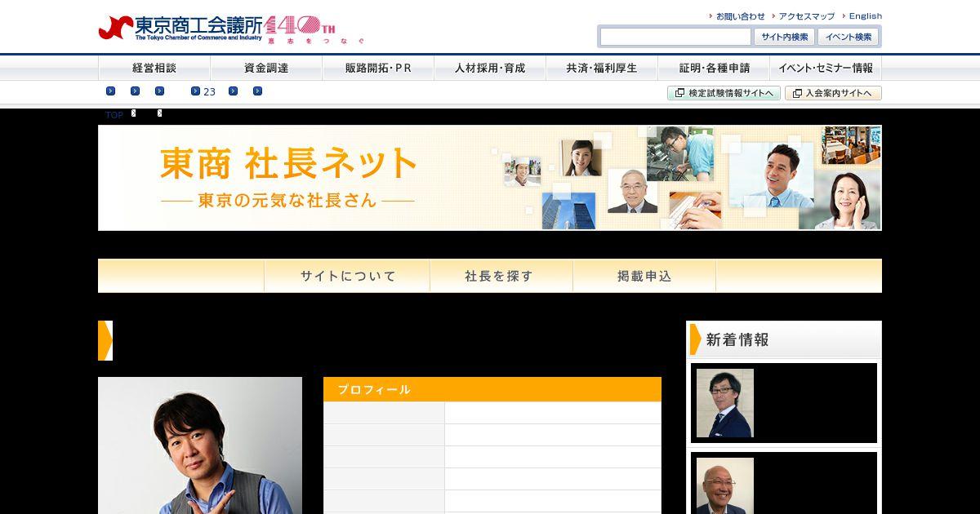Select the 掲載申込 tab
980x514 pixels.
tap(644, 276)
